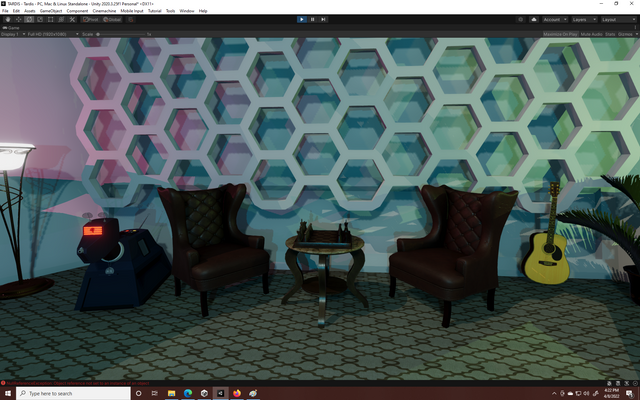Open the Layers dropdown
Screen dimensions: 640x400
584,19
